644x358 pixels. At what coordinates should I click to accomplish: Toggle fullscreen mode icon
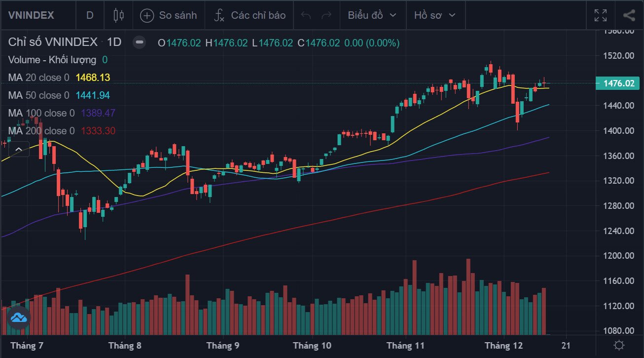pos(601,15)
